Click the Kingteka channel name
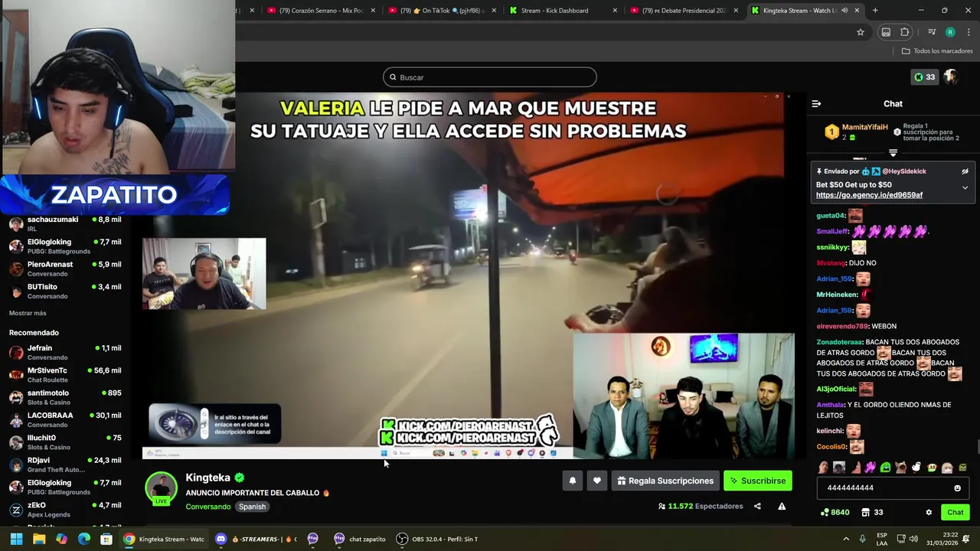 (207, 478)
